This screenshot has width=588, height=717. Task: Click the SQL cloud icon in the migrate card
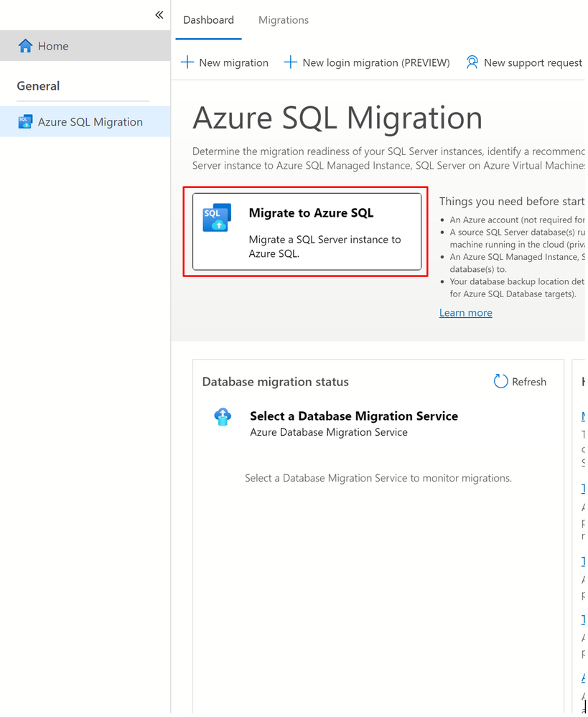pyautogui.click(x=217, y=217)
